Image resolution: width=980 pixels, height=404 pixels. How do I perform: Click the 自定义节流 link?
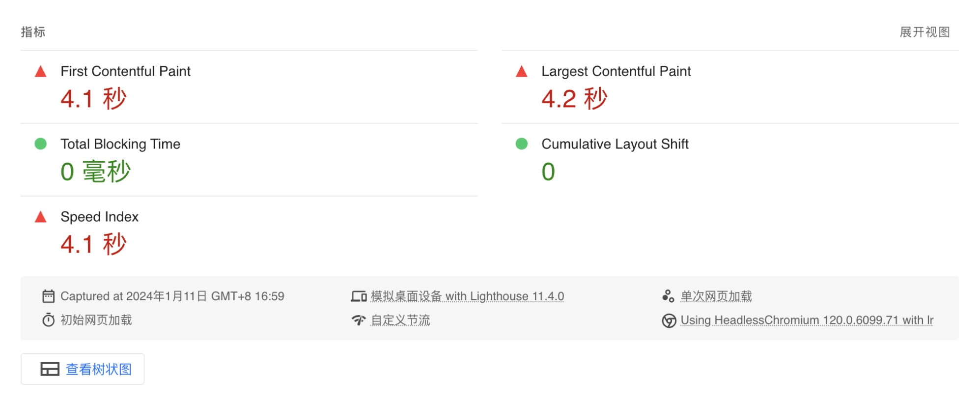[x=400, y=320]
